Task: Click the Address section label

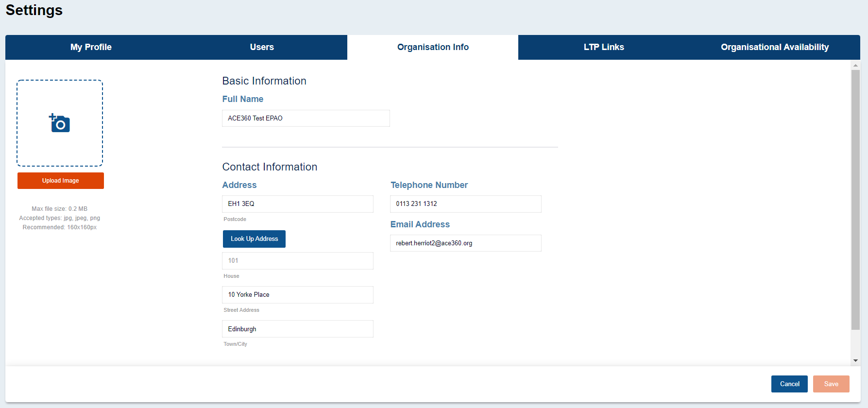Action: [x=239, y=185]
